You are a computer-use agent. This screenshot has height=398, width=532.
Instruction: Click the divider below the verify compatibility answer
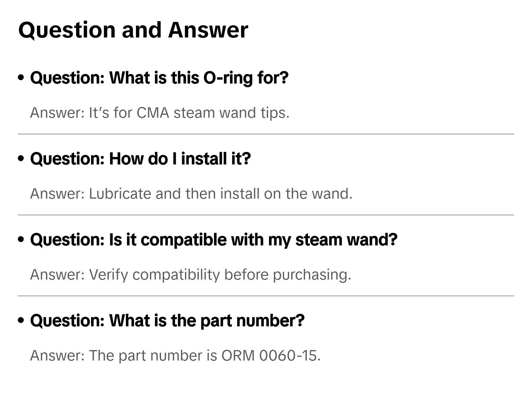click(x=266, y=296)
